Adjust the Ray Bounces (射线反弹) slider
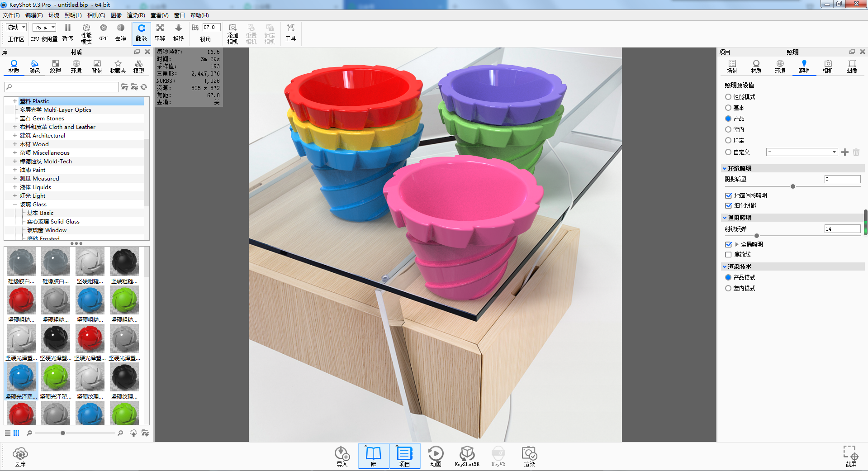868x471 pixels. 757,236
